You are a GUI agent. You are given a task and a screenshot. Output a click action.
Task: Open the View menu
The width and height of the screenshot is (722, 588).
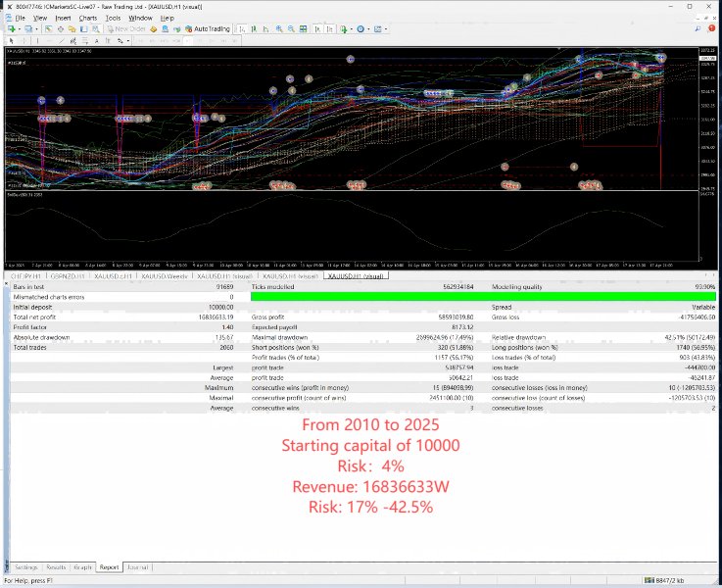(40, 18)
